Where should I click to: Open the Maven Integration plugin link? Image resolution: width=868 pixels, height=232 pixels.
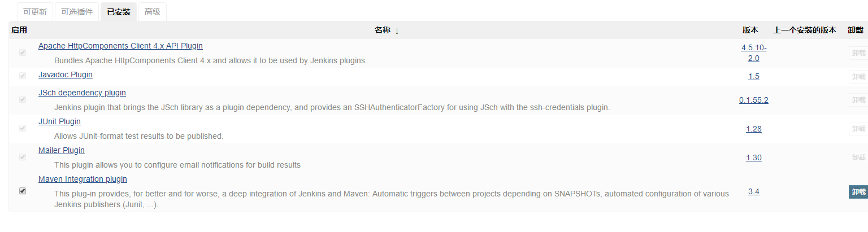pos(83,179)
